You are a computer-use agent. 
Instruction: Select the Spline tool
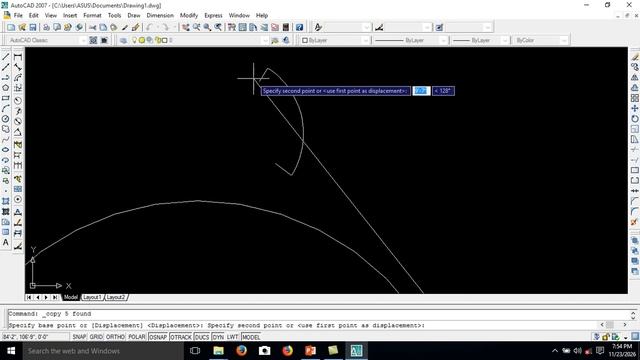point(6,140)
